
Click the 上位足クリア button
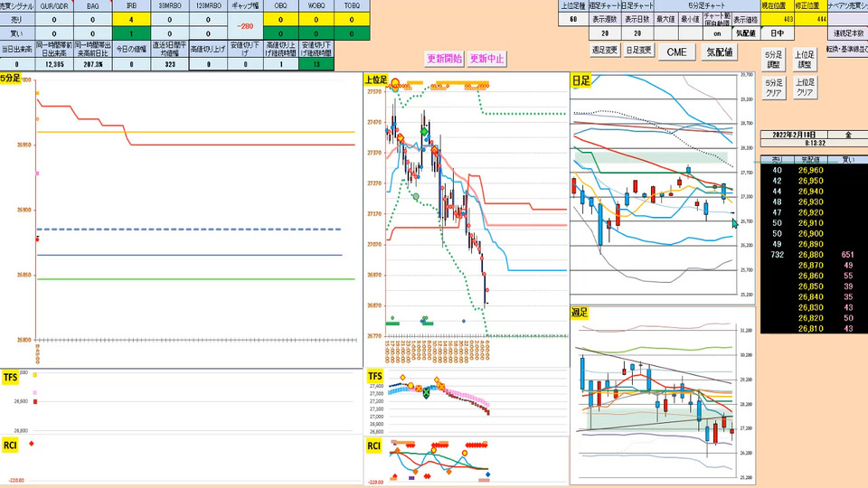805,88
